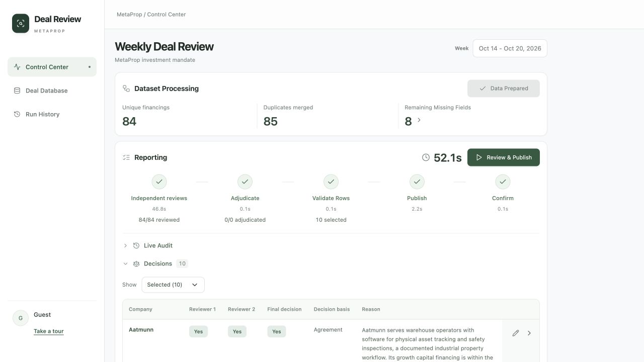Screen dimensions: 644x362
Task: Click the MetaProp / Control Center breadcrumb
Action: [x=151, y=15]
